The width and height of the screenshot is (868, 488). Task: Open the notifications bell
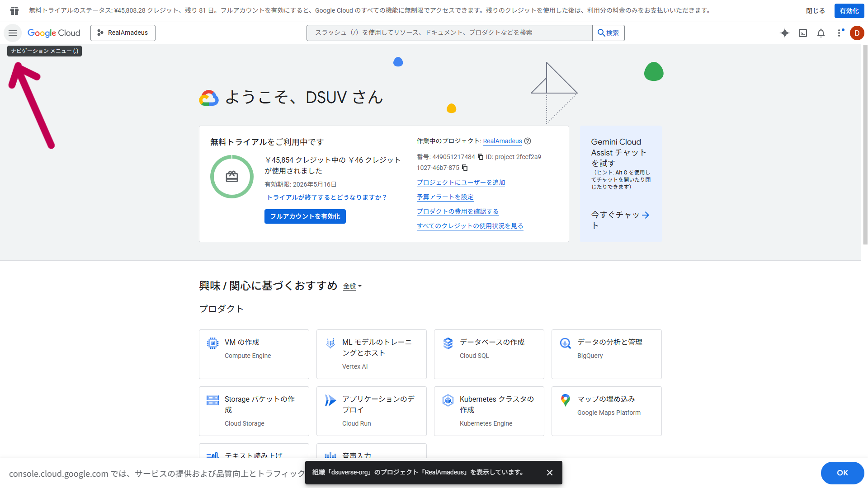click(821, 33)
